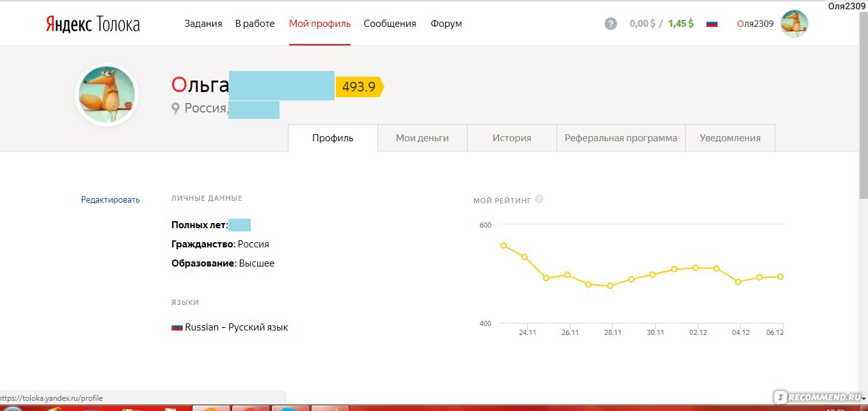The height and width of the screenshot is (411, 868).
Task: Click the 0,00 $ balance amount
Action: pos(642,24)
